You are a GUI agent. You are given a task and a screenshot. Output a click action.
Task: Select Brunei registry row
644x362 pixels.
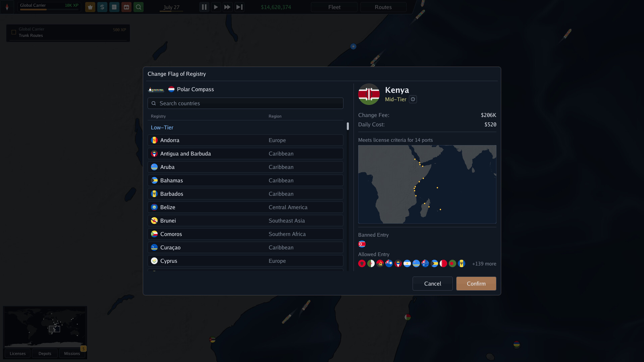(245, 221)
